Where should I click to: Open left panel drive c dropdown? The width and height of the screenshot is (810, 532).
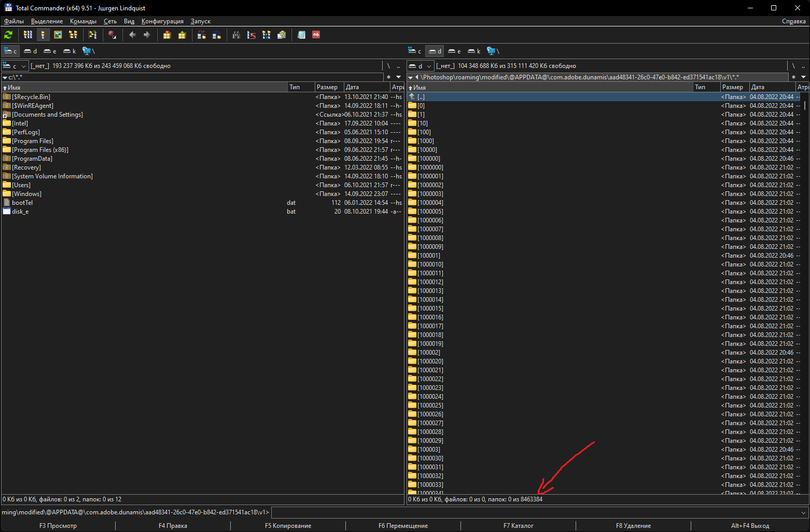[15, 66]
